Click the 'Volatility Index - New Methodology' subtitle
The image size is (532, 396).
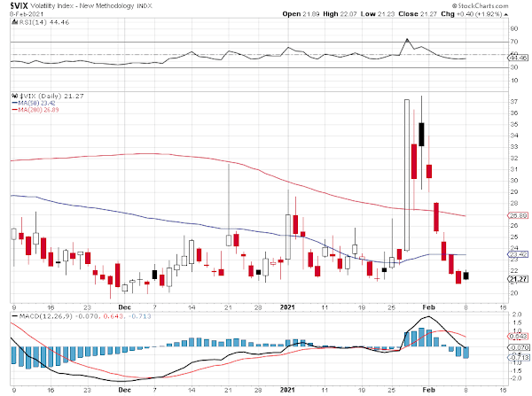point(82,6)
